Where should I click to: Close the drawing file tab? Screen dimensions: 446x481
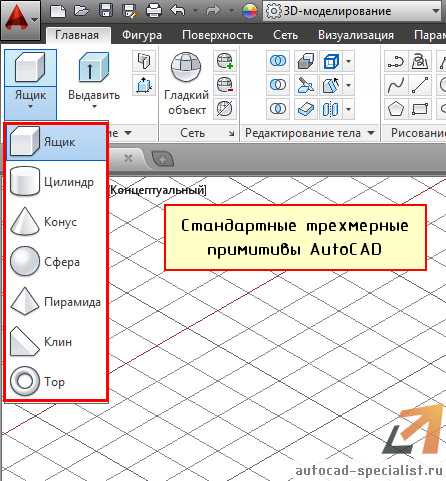128,158
